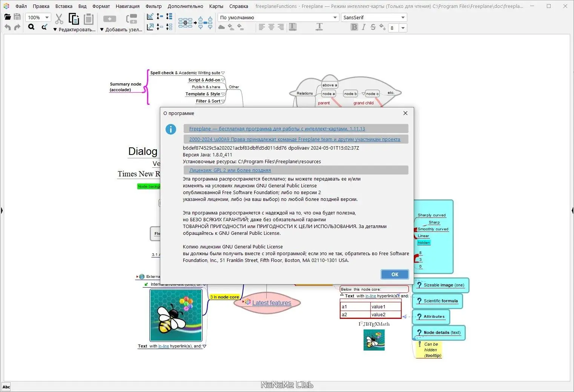Expand the 'Filter & Sort' node
The width and height of the screenshot is (574, 392).
(223, 101)
